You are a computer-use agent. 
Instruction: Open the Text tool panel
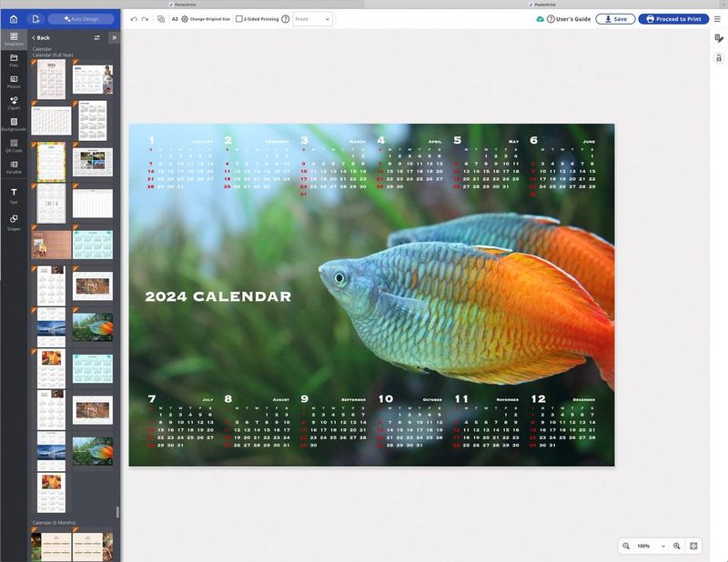point(14,194)
